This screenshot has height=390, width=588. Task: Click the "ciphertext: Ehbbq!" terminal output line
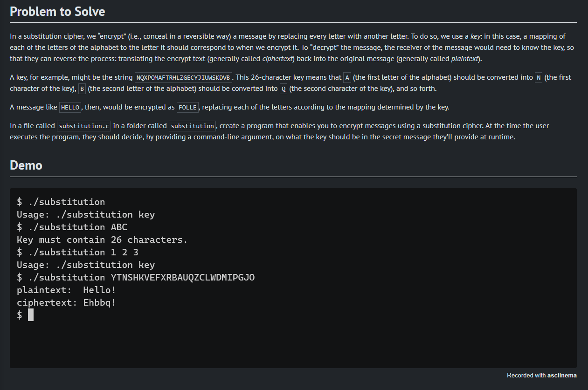(x=66, y=303)
